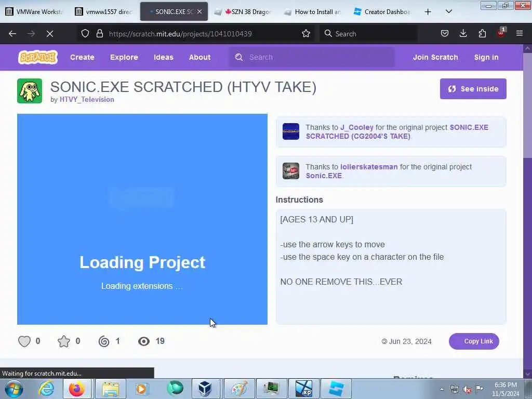The image size is (532, 399).
Task: Open the Sonic.EXE original project link
Action: click(324, 176)
